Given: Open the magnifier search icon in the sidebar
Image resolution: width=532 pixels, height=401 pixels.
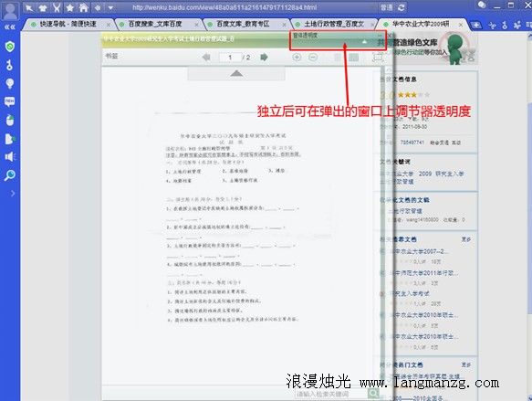Looking at the screenshot, I should pyautogui.click(x=10, y=174).
